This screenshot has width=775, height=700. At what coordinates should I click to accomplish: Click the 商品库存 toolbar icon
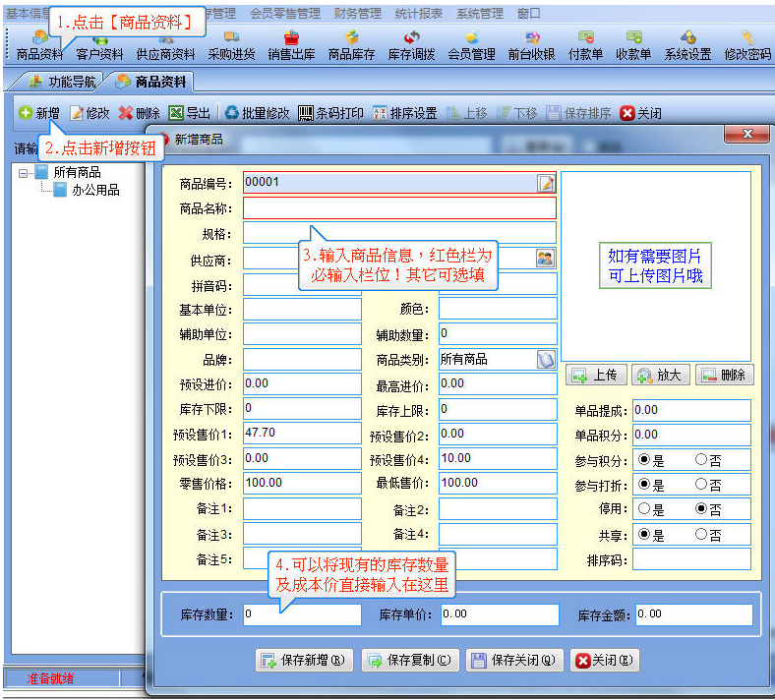pyautogui.click(x=351, y=45)
